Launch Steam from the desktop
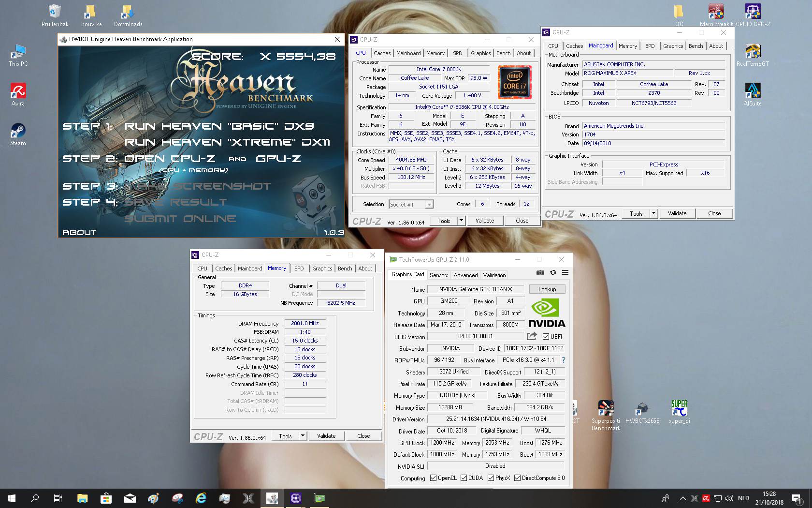Image resolution: width=812 pixels, height=508 pixels. 18,134
